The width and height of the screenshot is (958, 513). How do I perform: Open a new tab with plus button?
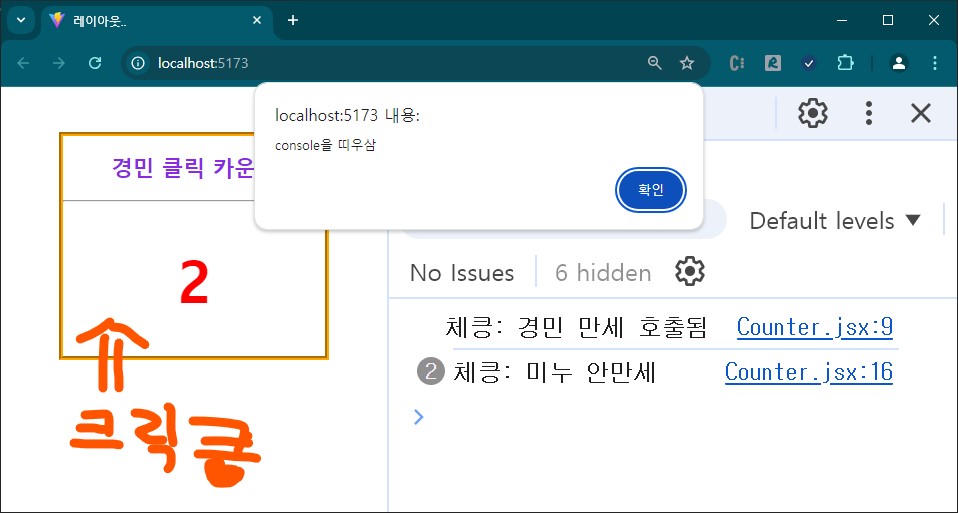click(x=293, y=20)
